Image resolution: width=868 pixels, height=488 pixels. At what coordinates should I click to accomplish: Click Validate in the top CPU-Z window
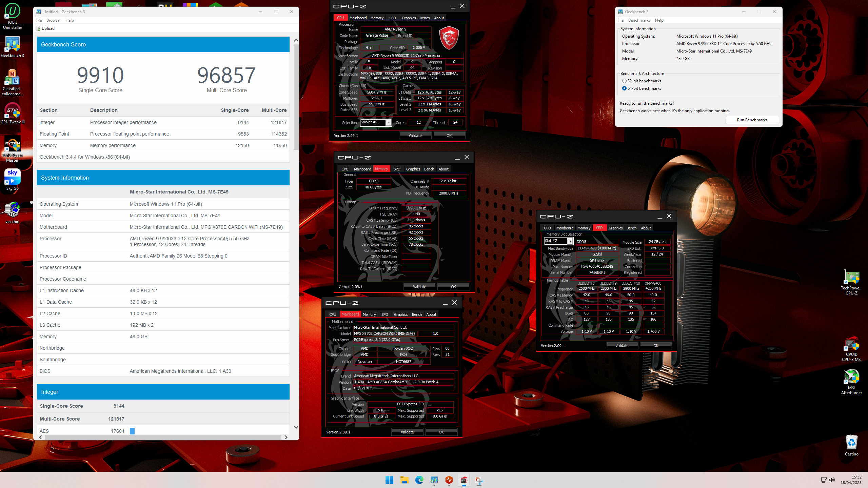tap(415, 136)
